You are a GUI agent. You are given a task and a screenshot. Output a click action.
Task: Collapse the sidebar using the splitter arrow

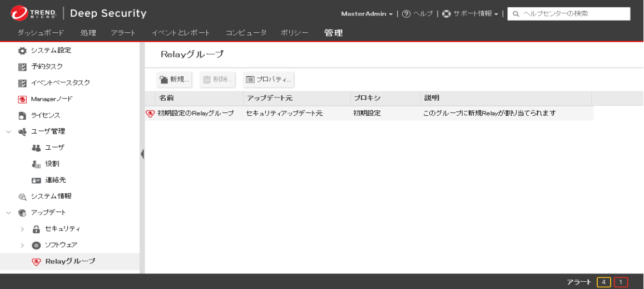[142, 154]
